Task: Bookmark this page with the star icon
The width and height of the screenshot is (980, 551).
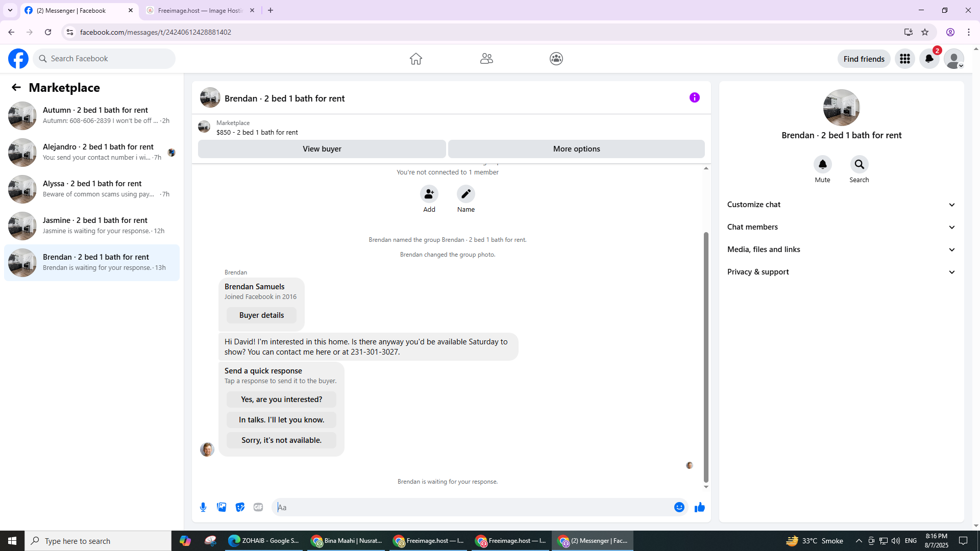Action: click(925, 32)
